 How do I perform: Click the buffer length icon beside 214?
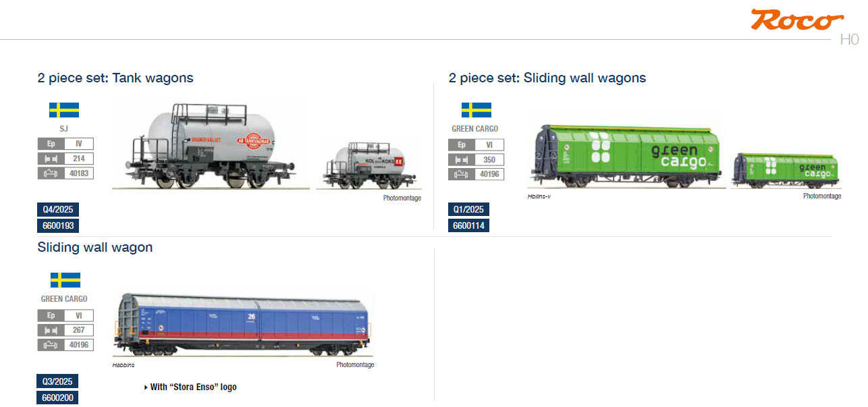pyautogui.click(x=51, y=159)
